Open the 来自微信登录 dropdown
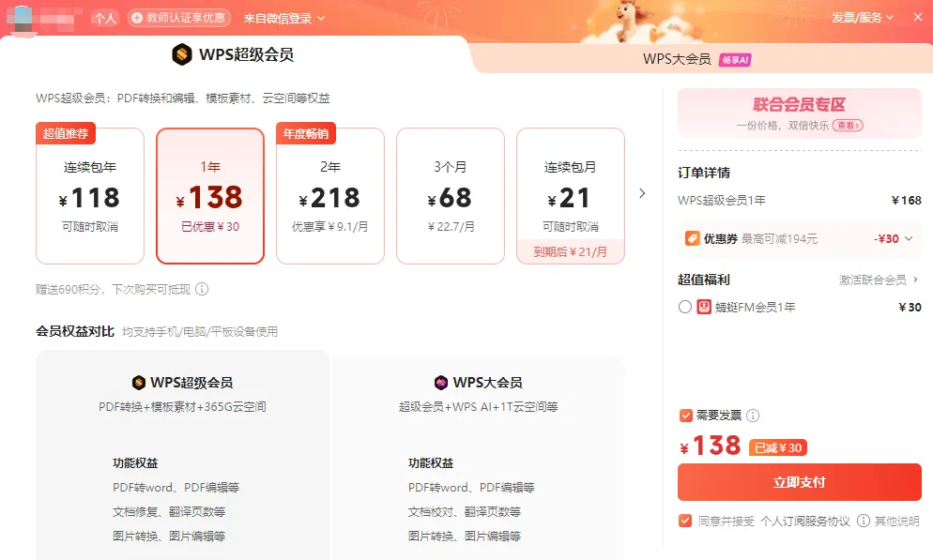 [283, 19]
